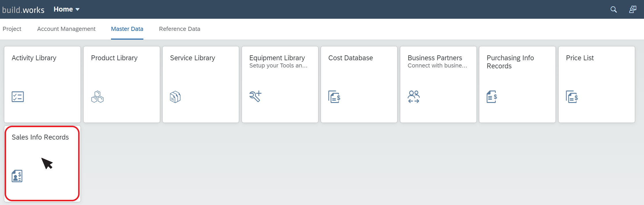Open the Service Library tile title
The image size is (644, 205).
[x=193, y=58]
